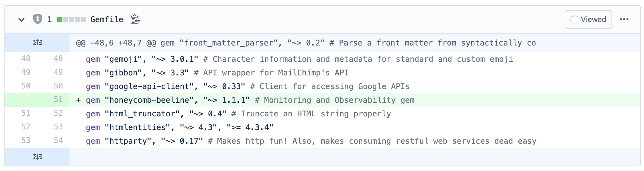Click the added line number 51

[x=58, y=99]
